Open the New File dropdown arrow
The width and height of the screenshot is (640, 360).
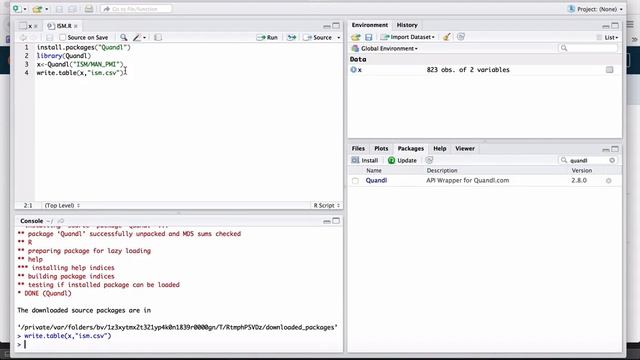pos(25,9)
